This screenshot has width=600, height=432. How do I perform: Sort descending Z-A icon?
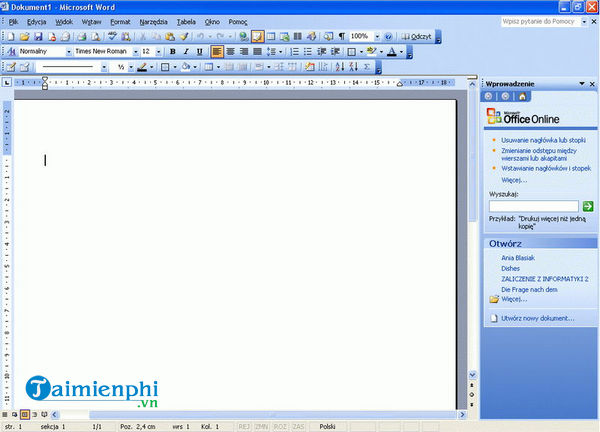(353, 67)
